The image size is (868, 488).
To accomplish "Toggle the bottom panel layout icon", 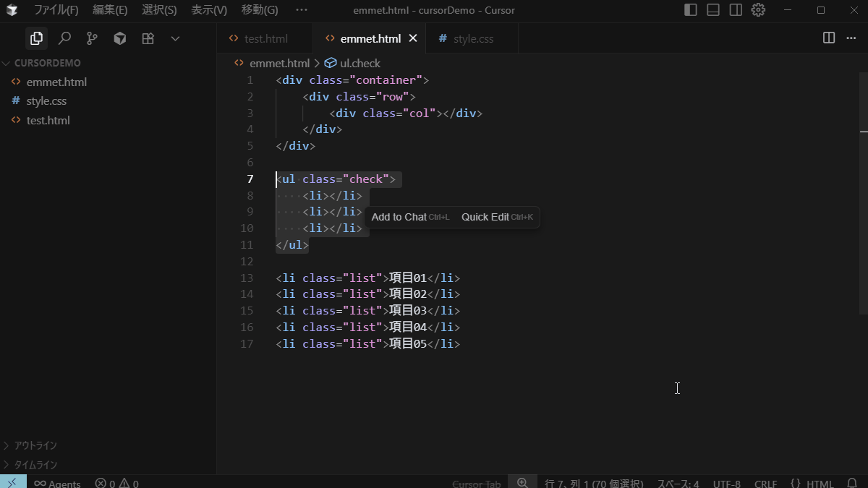I will point(713,10).
